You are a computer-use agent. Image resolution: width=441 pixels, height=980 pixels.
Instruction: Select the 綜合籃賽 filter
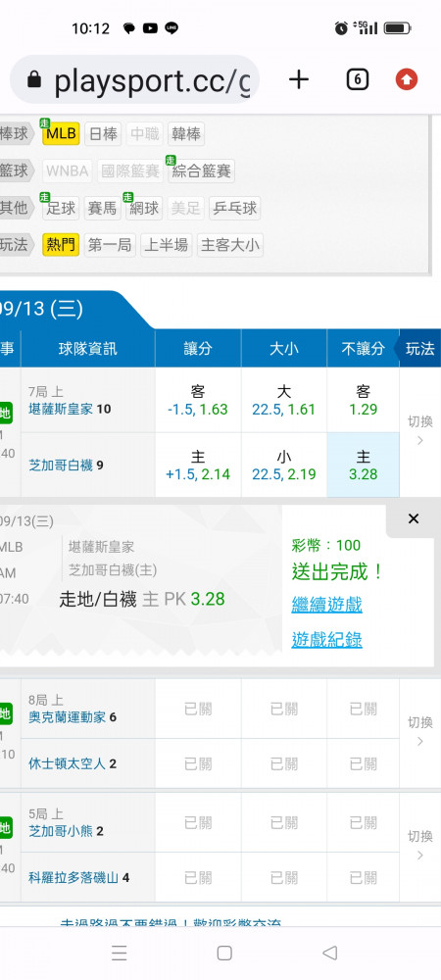[x=201, y=171]
